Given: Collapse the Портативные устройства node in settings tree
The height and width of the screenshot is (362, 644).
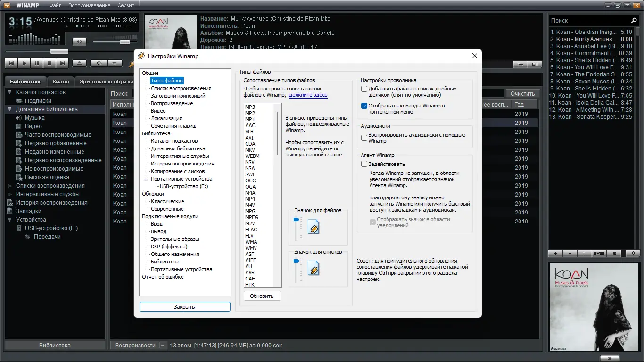Looking at the screenshot, I should tap(146, 179).
